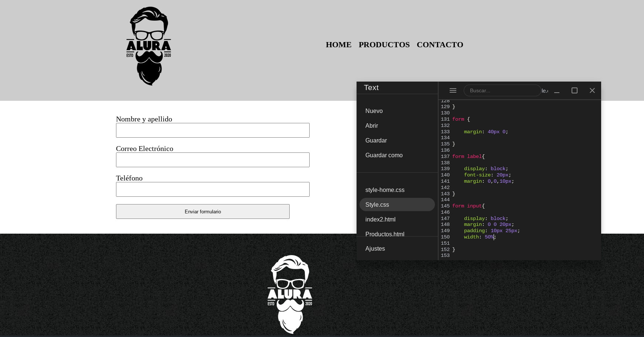
Task: Open index2.html from the file list
Action: click(x=397, y=219)
